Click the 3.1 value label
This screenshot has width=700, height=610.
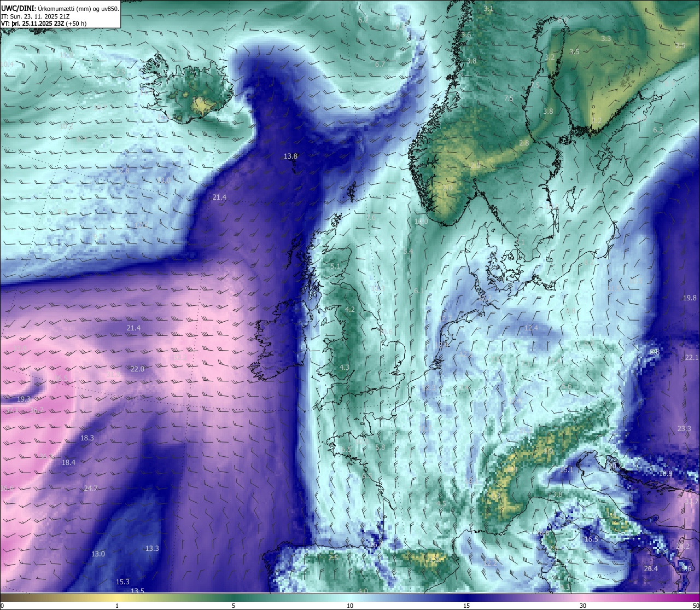pos(488,9)
